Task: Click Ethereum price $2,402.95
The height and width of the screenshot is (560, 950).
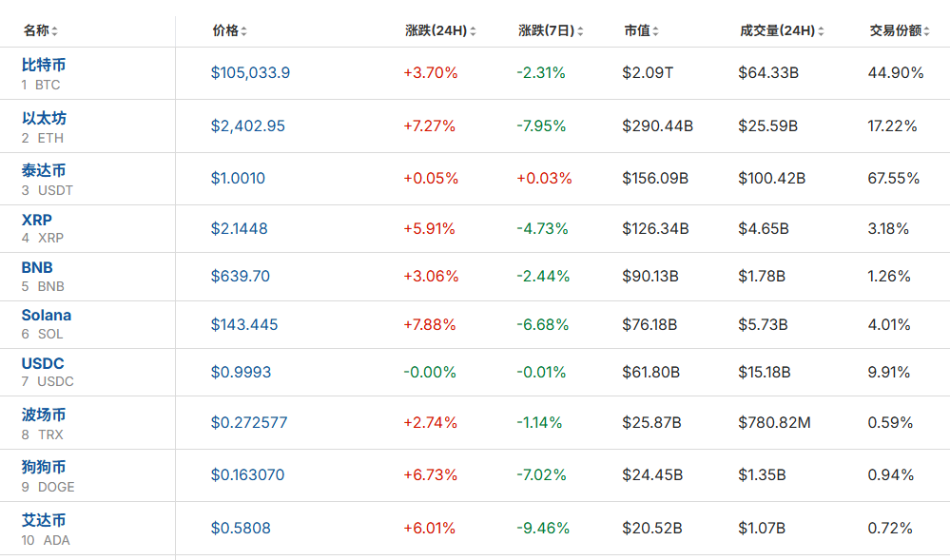Action: 247,126
